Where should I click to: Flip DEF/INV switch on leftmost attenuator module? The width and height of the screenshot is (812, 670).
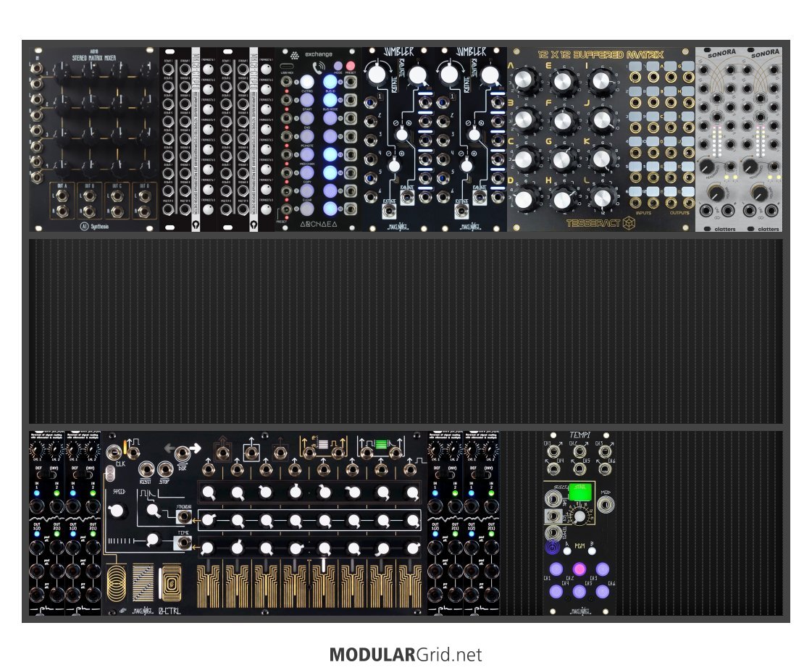coord(46,475)
